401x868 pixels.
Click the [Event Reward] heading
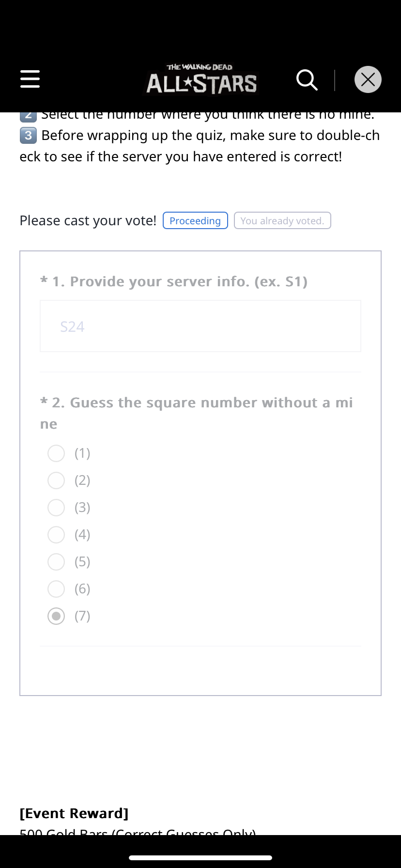pos(74,813)
